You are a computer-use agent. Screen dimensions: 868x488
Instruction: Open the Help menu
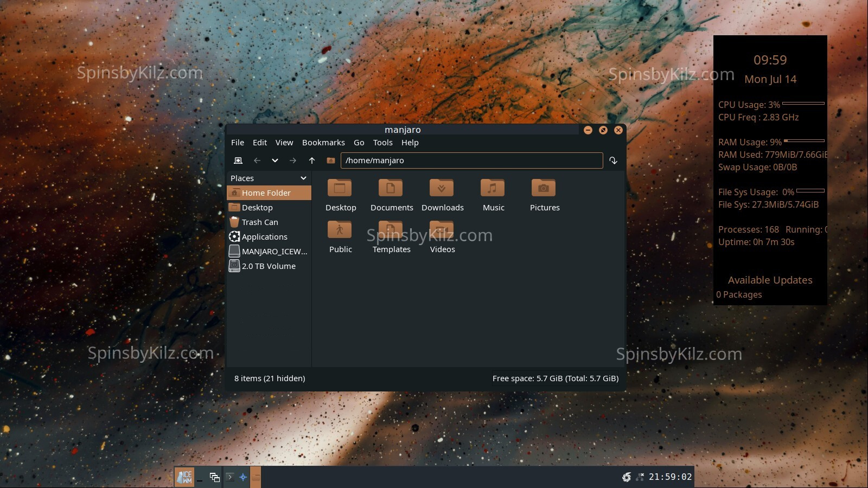point(410,143)
